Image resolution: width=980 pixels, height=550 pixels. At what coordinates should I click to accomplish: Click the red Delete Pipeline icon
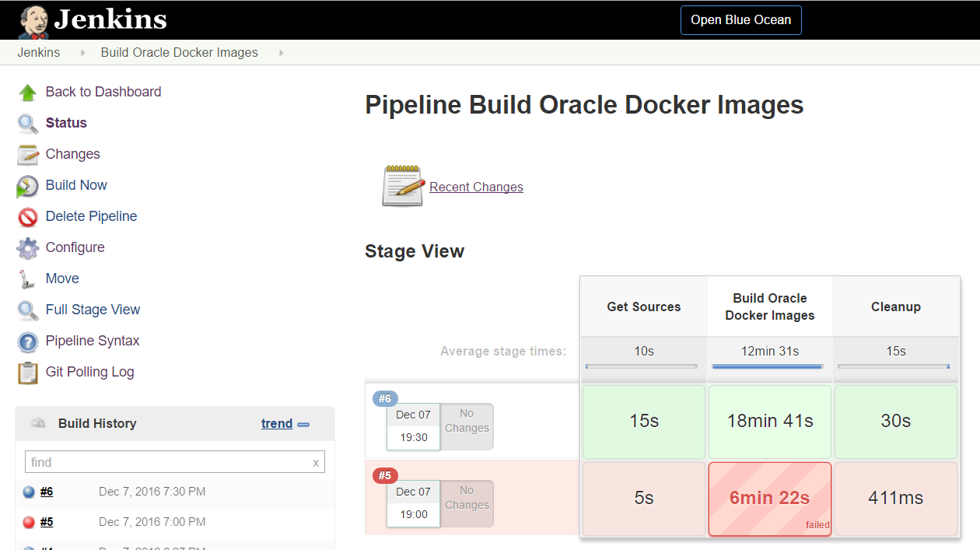(28, 217)
